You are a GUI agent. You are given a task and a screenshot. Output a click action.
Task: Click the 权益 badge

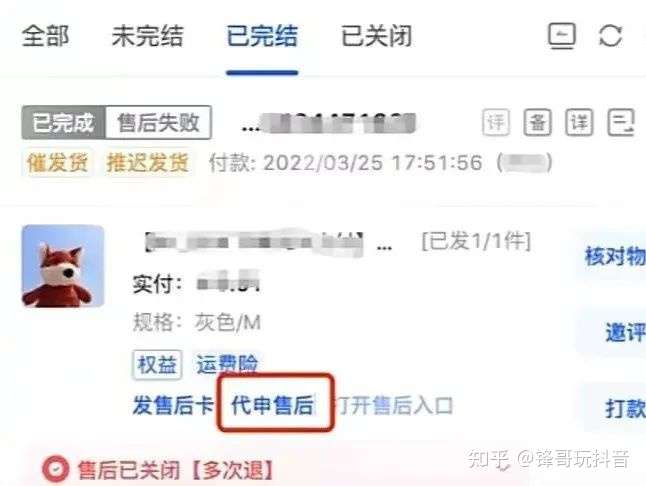pos(157,364)
